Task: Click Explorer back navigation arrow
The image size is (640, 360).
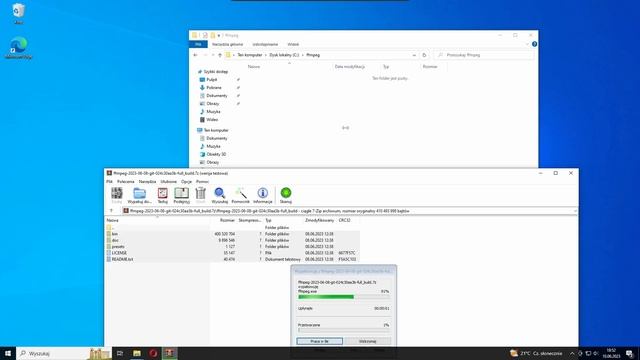Action: [196, 55]
